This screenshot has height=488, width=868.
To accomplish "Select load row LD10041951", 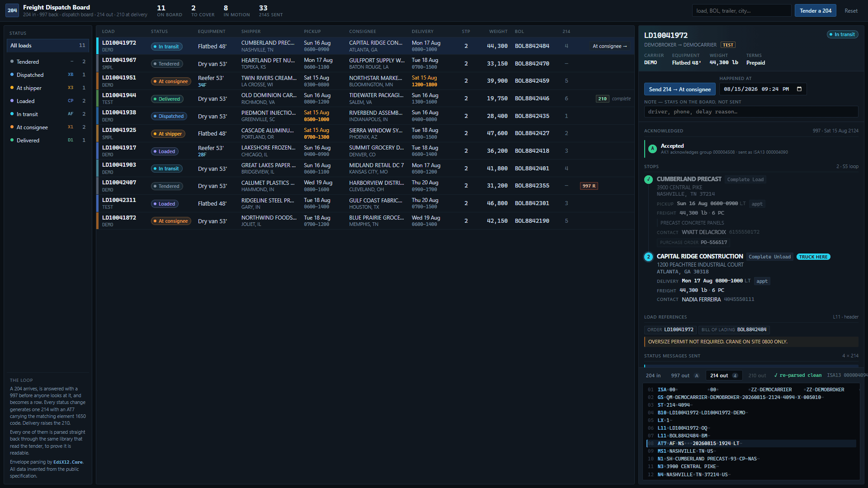I will (364, 81).
